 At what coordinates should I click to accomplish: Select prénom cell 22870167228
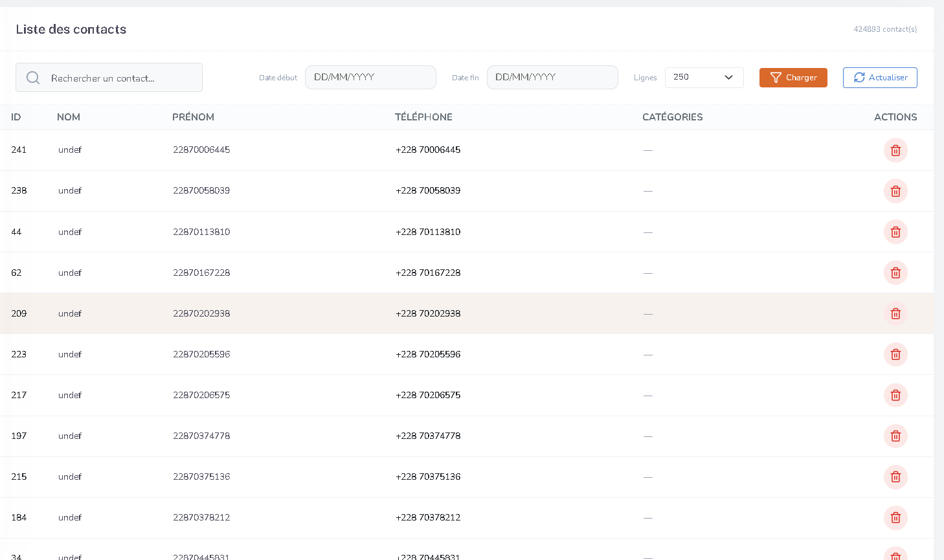point(201,273)
